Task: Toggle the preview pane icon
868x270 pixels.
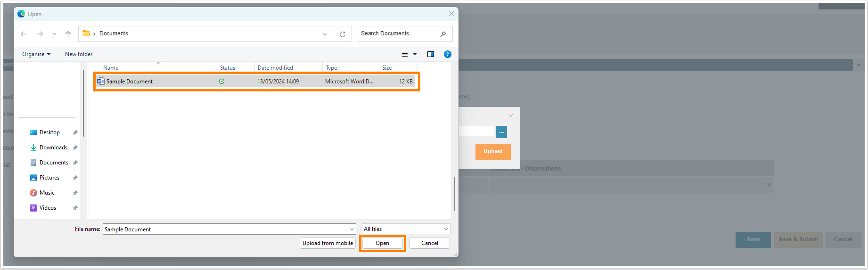Action: (x=430, y=54)
